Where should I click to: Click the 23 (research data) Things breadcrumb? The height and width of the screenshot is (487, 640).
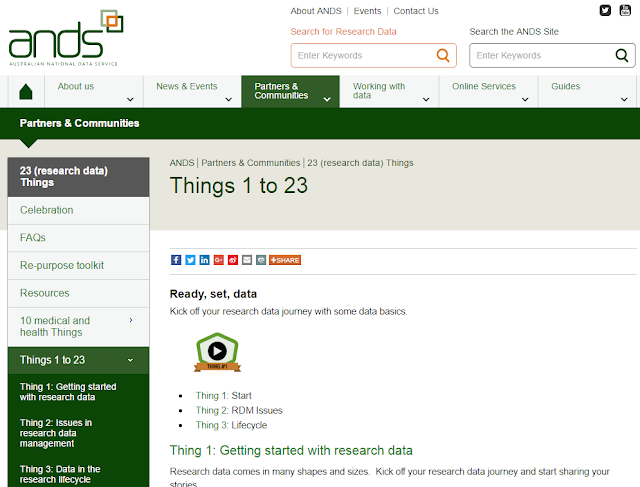tap(360, 163)
